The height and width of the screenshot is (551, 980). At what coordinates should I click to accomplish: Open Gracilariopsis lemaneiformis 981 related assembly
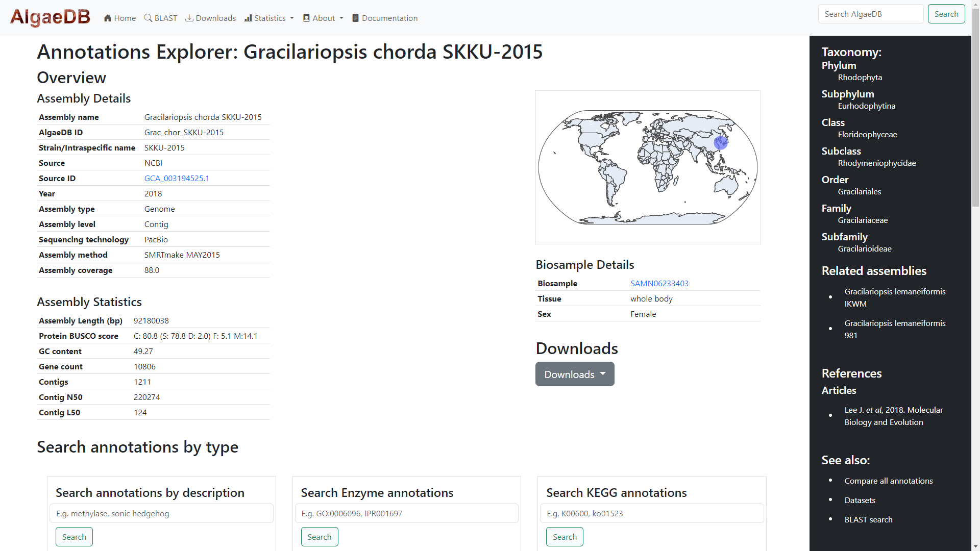pos(895,329)
